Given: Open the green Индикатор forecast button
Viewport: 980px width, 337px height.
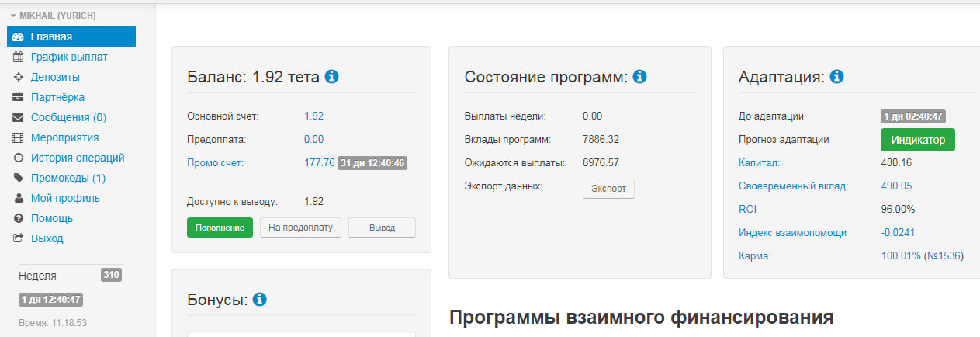Looking at the screenshot, I should (x=917, y=140).
